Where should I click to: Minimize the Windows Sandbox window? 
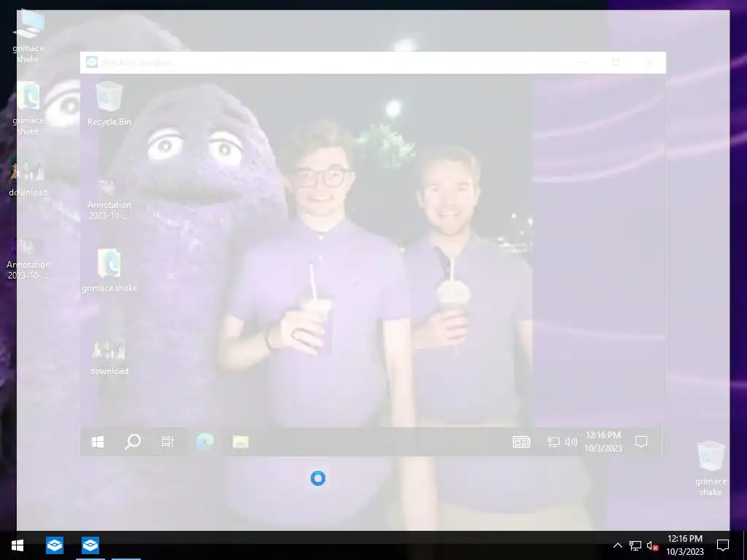[583, 63]
